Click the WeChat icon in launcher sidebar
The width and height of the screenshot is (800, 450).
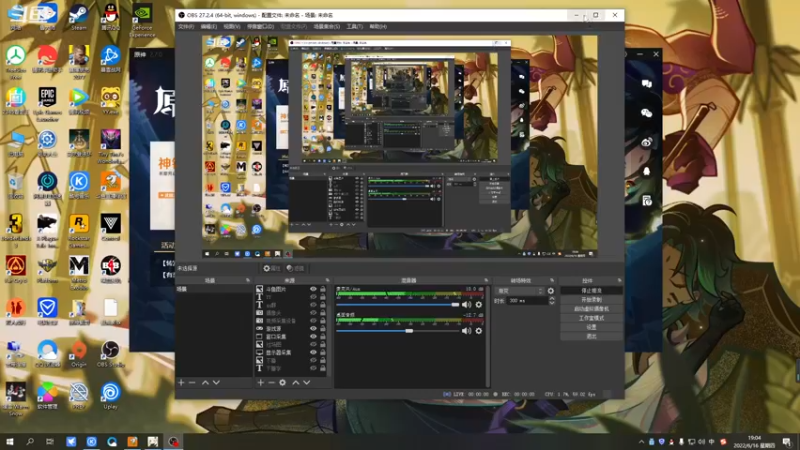[646, 113]
